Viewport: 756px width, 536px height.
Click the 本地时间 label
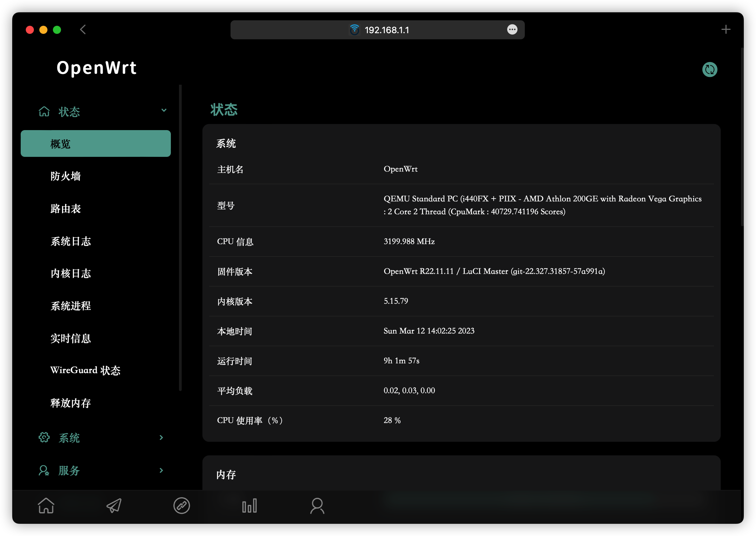pyautogui.click(x=235, y=331)
